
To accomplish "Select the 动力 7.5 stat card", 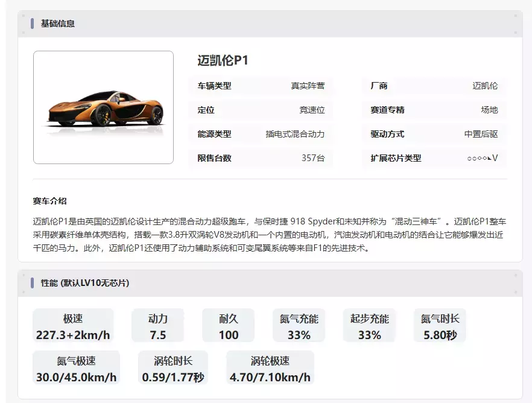I will pyautogui.click(x=158, y=326).
